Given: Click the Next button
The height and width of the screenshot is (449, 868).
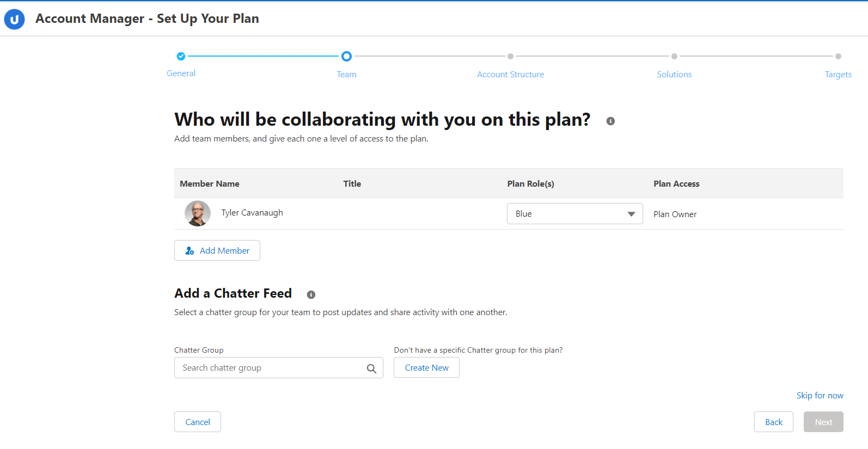Looking at the screenshot, I should [x=823, y=422].
